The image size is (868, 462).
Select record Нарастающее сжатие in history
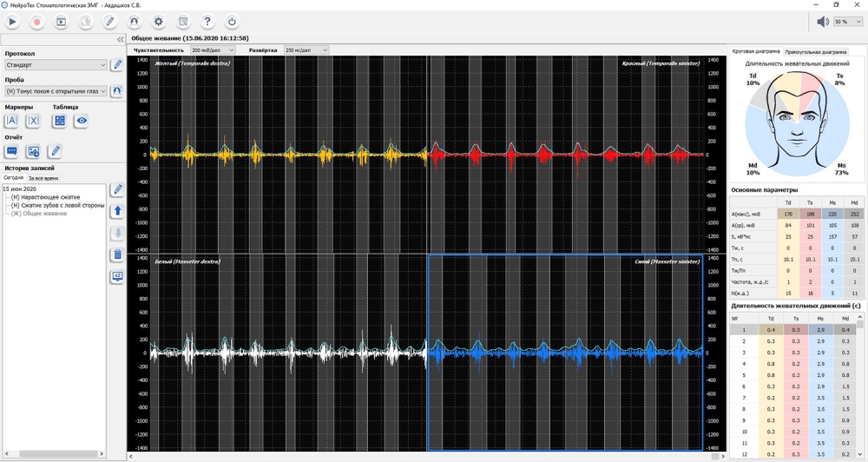pos(50,197)
